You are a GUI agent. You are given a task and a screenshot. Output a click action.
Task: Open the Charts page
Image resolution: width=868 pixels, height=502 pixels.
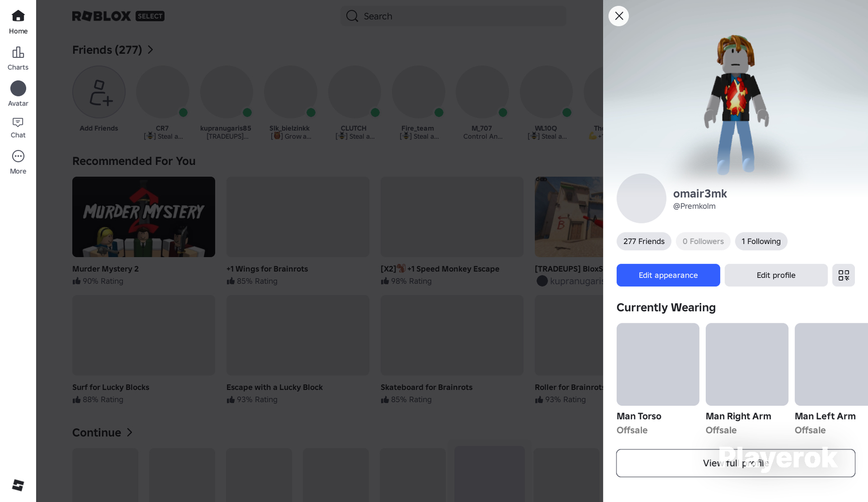(x=18, y=59)
